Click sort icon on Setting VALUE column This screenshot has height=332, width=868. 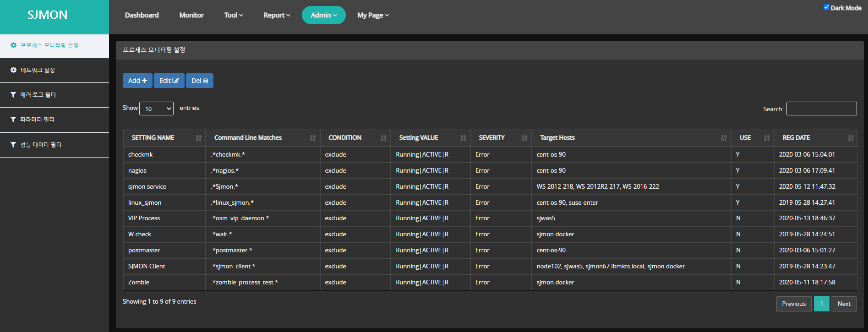(x=463, y=138)
